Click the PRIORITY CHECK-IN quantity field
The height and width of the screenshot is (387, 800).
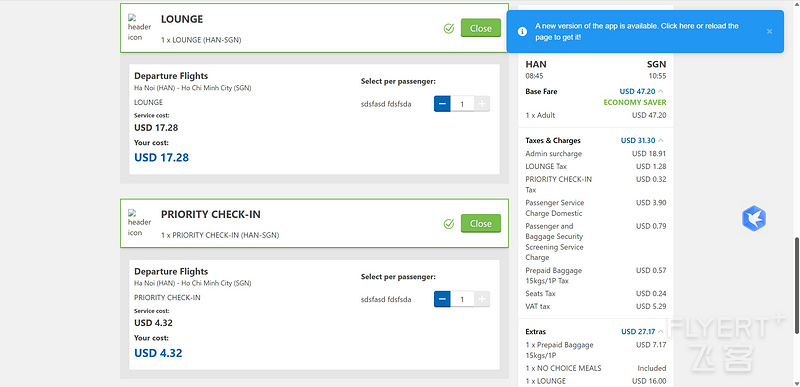pyautogui.click(x=462, y=299)
